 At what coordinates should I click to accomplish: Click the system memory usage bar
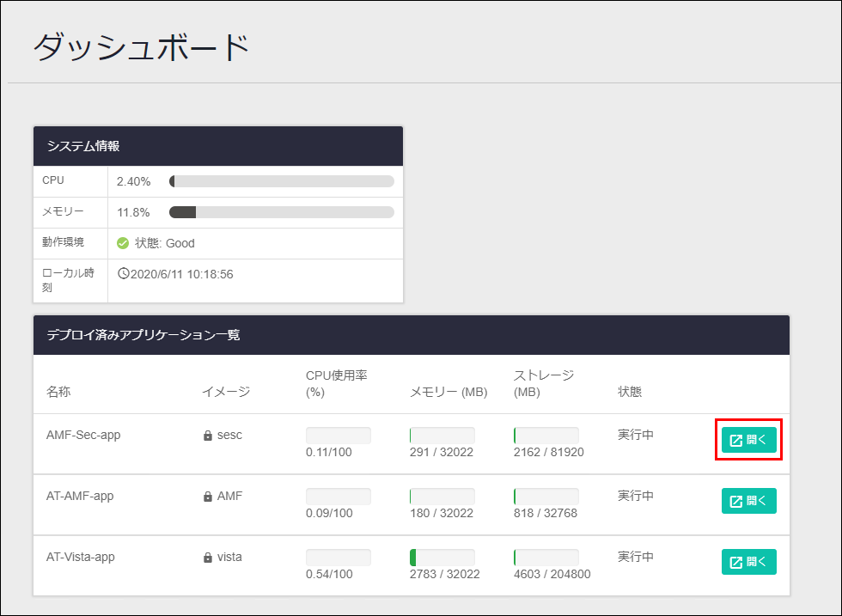[x=282, y=212]
